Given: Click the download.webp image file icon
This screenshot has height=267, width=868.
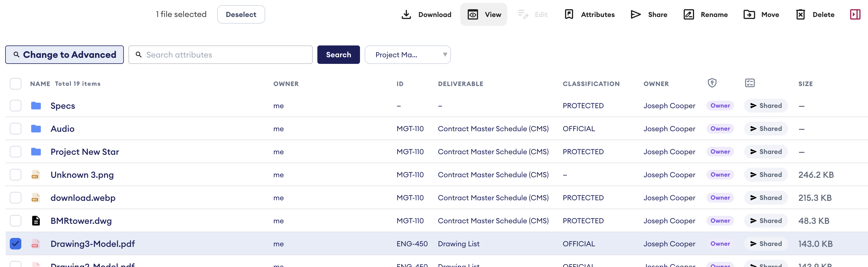Looking at the screenshot, I should [35, 198].
